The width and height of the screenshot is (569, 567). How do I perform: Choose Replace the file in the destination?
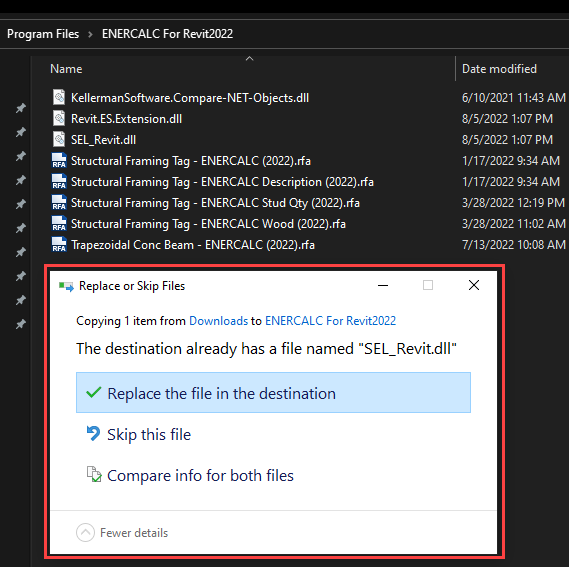point(273,392)
